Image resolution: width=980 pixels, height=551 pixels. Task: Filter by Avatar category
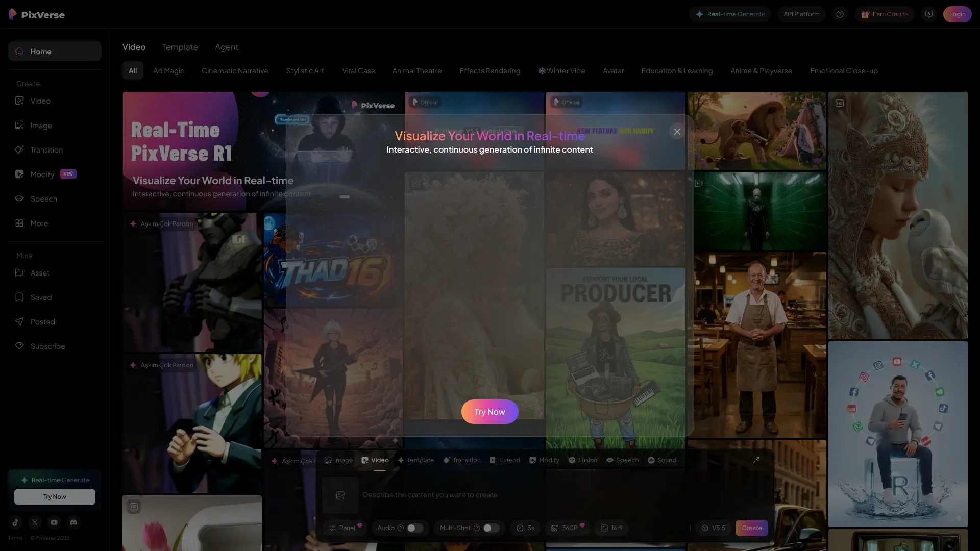[x=613, y=71]
